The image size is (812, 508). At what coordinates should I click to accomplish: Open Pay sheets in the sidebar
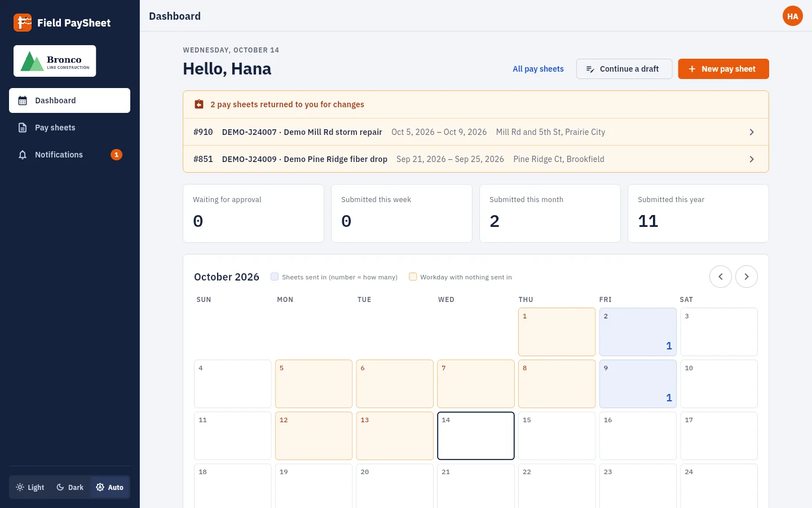(69, 128)
